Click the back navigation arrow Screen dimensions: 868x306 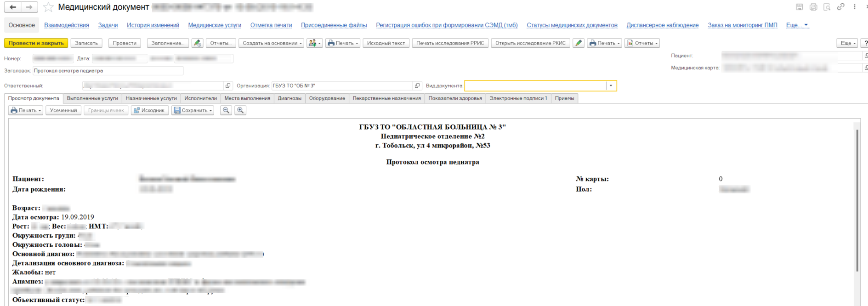click(x=13, y=7)
